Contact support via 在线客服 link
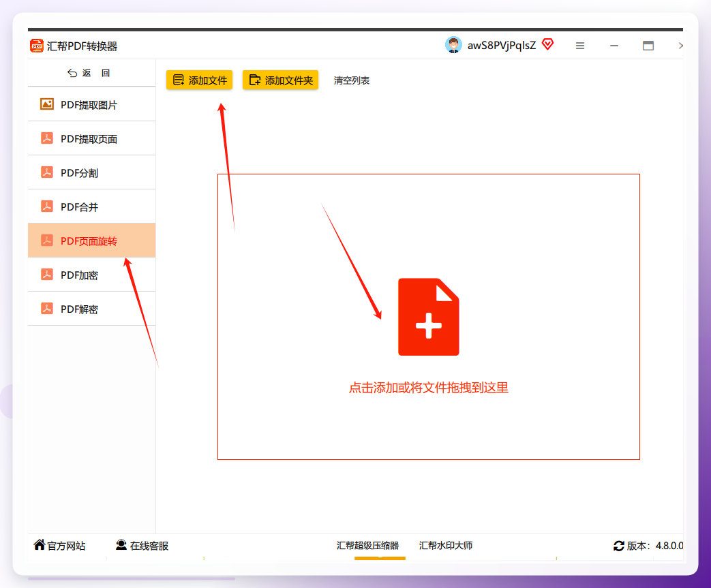Viewport: 711px width, 588px height. 149,546
